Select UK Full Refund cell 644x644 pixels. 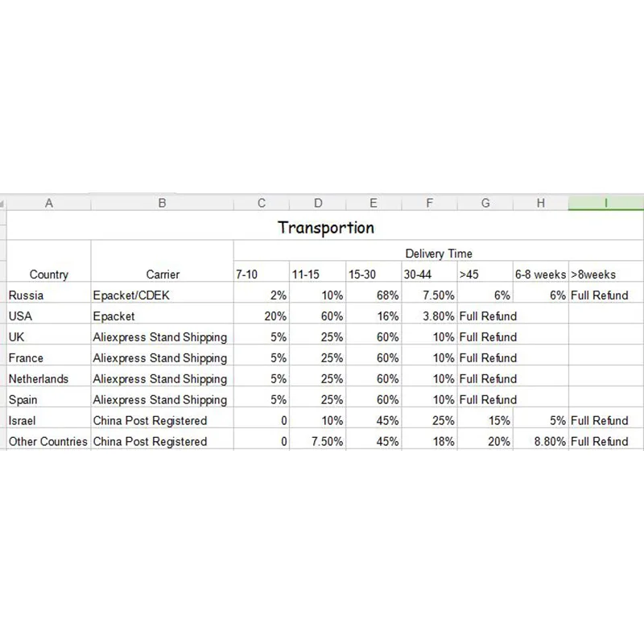click(488, 337)
